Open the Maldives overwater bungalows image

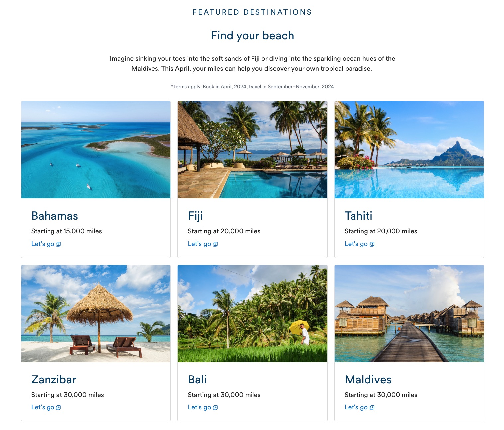click(x=409, y=313)
